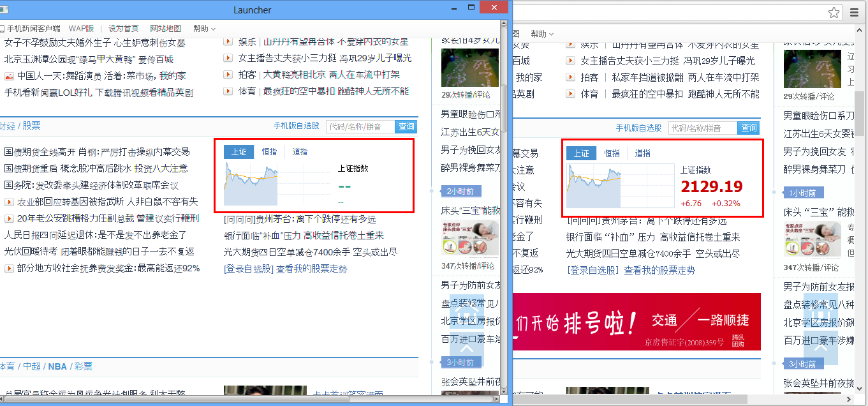The height and width of the screenshot is (406, 868).
Task: Expand the 帮助 dropdown in Chrome window
Action: pyautogui.click(x=542, y=34)
